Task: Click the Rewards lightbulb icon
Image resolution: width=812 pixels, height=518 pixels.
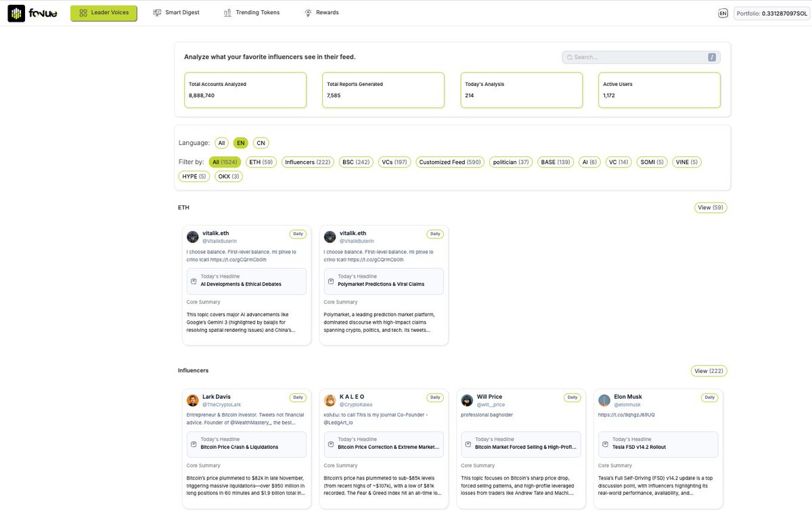Action: 309,13
